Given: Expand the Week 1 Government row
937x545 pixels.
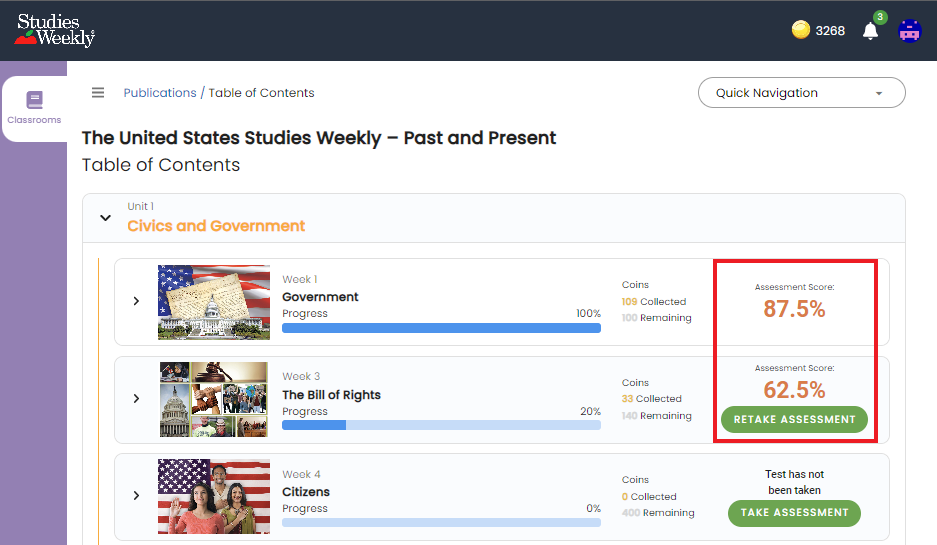Looking at the screenshot, I should click(x=136, y=301).
